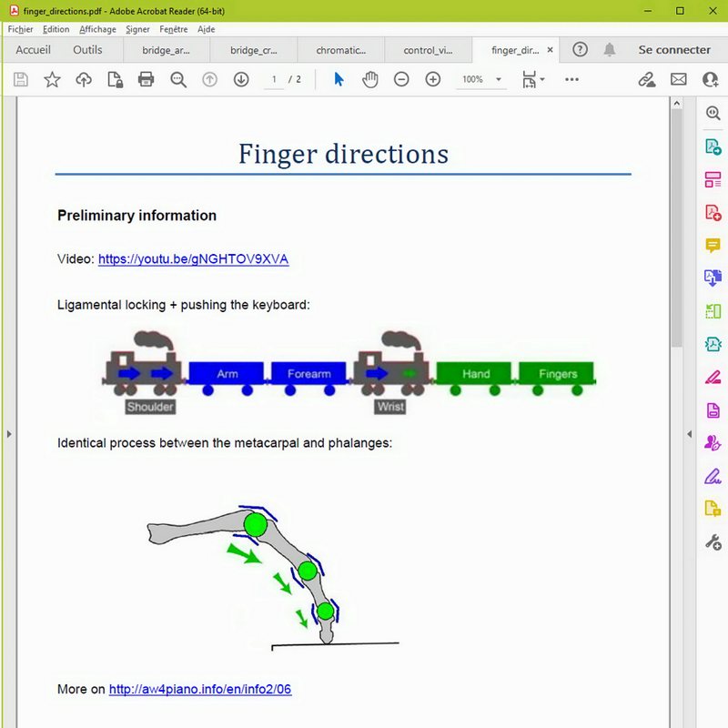Click the upload to cloud icon
Screen dimensions: 728x728
[84, 80]
